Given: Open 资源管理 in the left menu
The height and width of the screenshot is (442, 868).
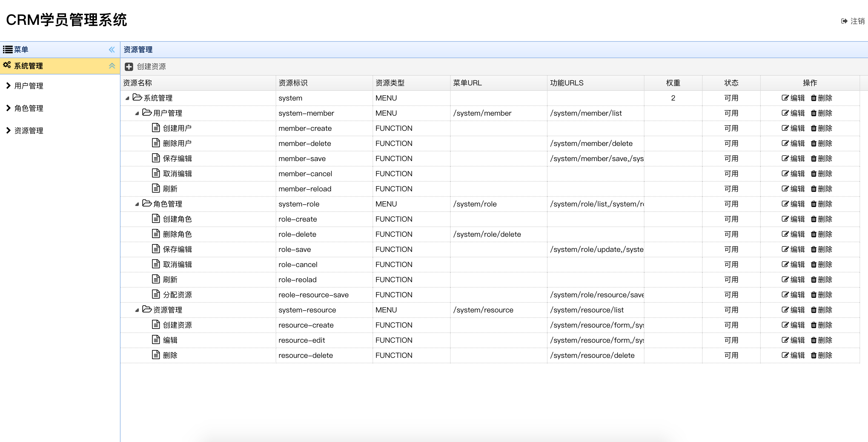Looking at the screenshot, I should click(29, 130).
